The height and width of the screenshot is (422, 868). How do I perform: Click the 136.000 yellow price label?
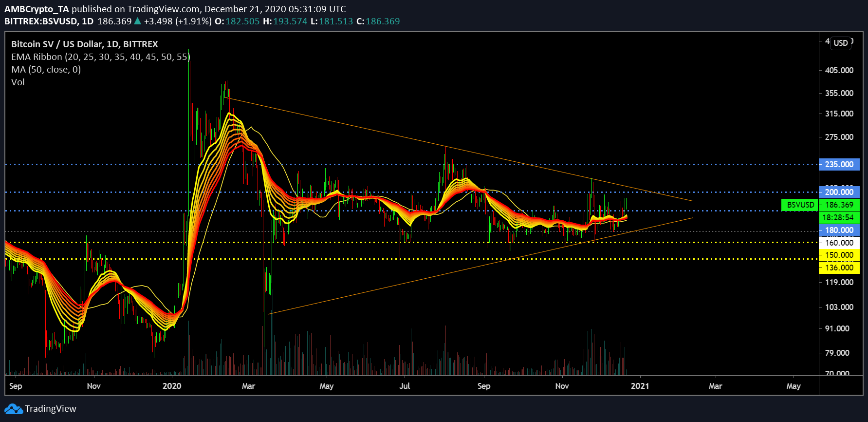(x=839, y=268)
